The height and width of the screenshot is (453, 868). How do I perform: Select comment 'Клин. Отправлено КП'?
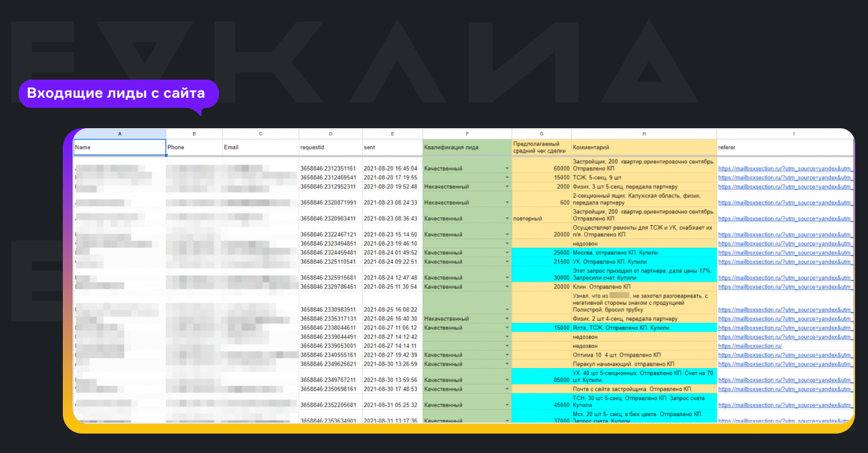coord(644,287)
